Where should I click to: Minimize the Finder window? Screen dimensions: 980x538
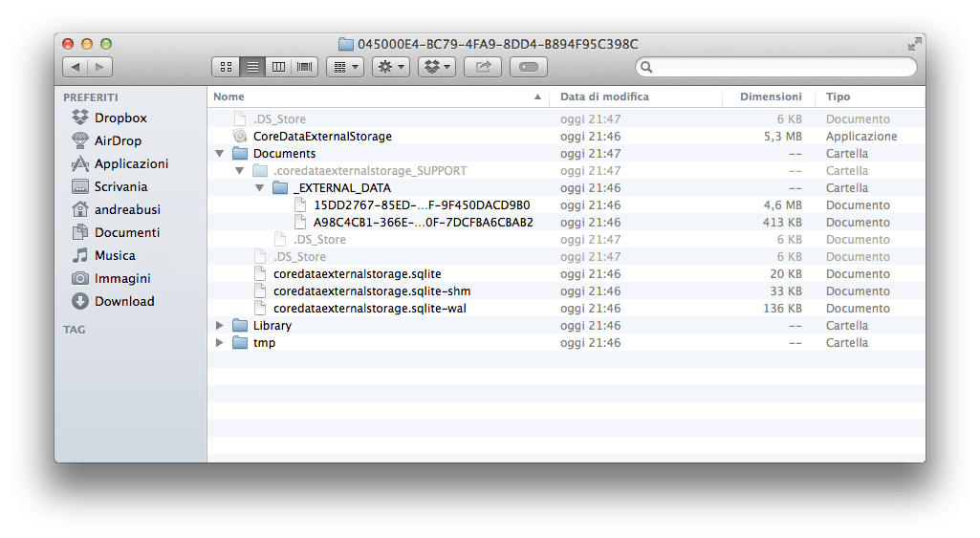[x=87, y=44]
